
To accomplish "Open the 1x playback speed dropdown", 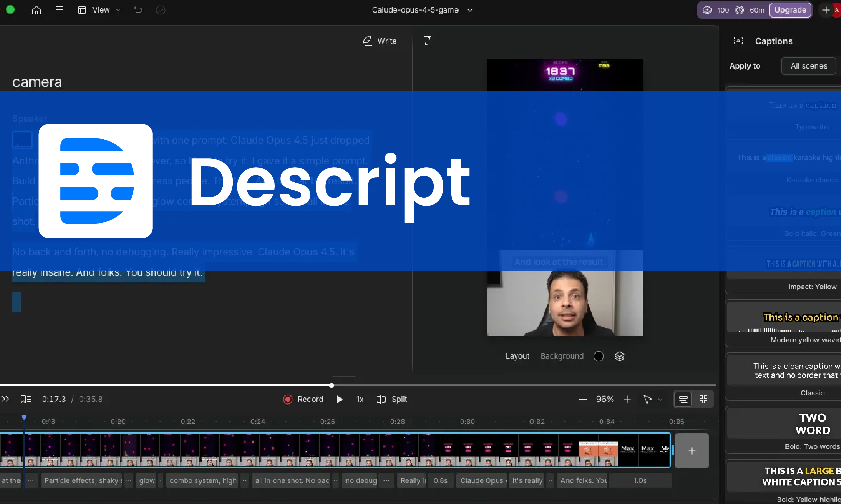I will point(360,399).
